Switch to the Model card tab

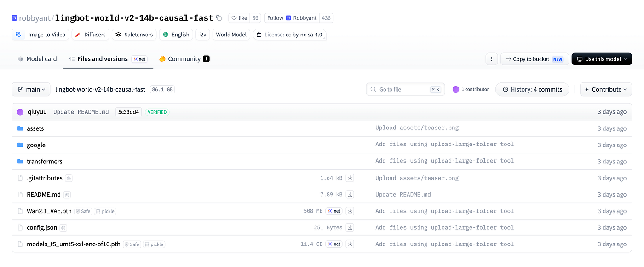tap(37, 59)
